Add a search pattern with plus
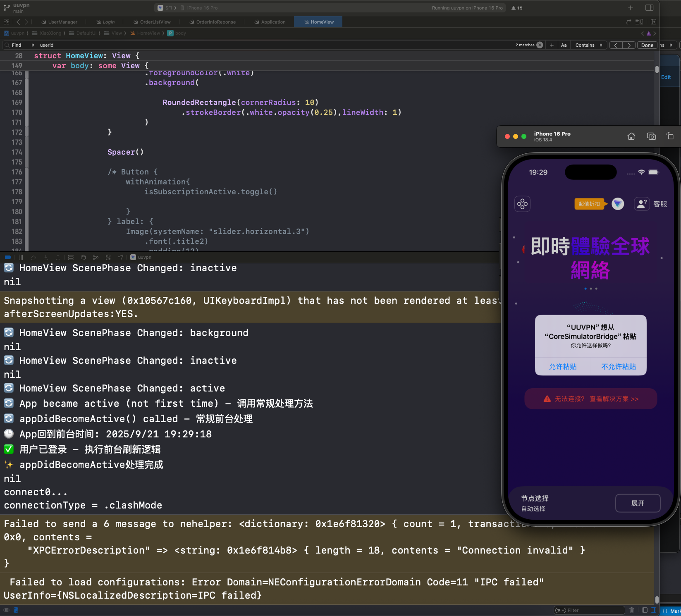 552,45
